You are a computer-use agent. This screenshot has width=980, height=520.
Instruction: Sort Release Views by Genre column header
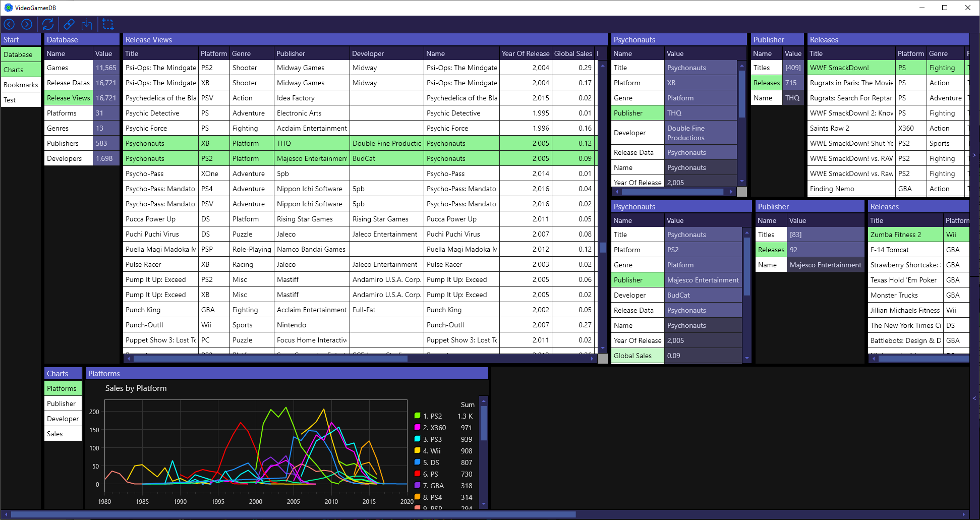click(252, 53)
